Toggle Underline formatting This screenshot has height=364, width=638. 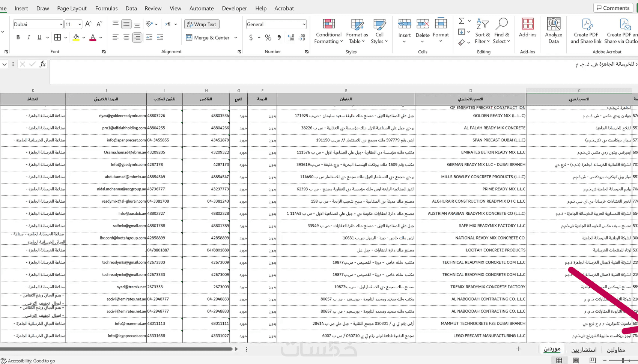click(39, 38)
